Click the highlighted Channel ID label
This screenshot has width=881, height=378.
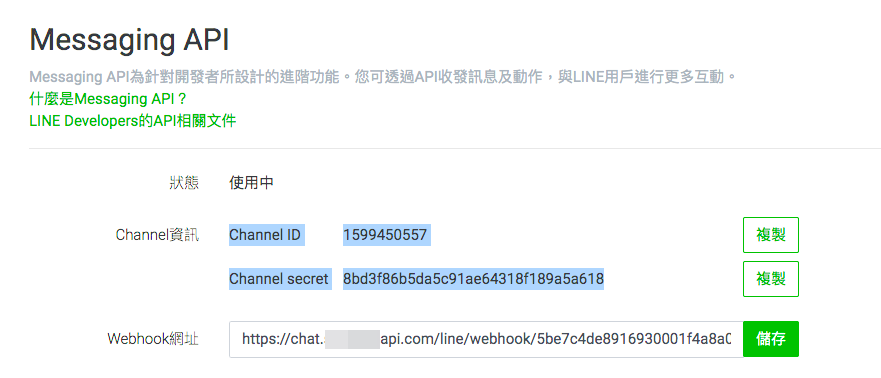coord(266,235)
